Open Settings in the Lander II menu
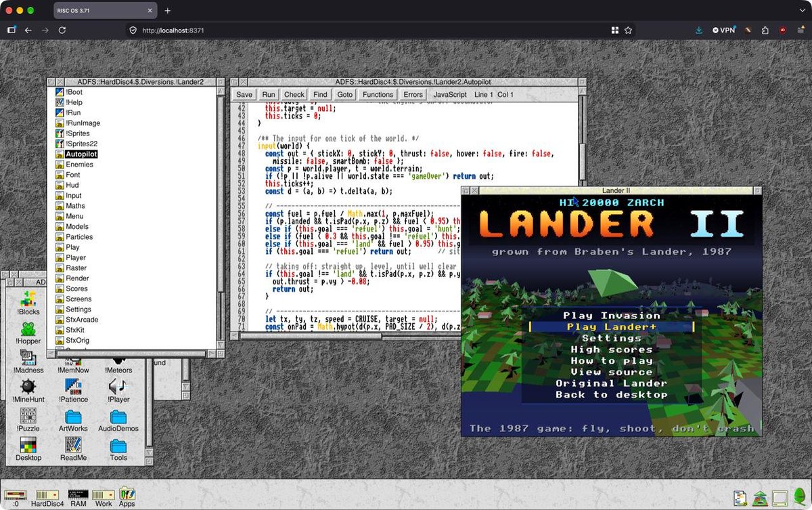This screenshot has height=510, width=812. tap(612, 338)
